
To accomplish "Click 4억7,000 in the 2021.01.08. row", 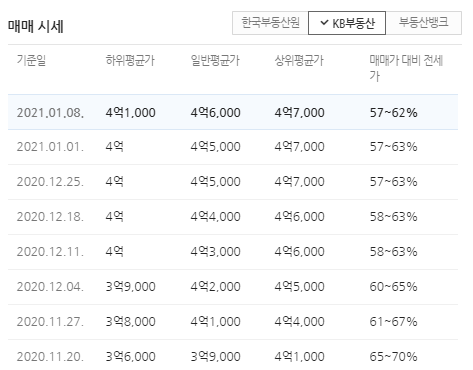I will pyautogui.click(x=299, y=113).
